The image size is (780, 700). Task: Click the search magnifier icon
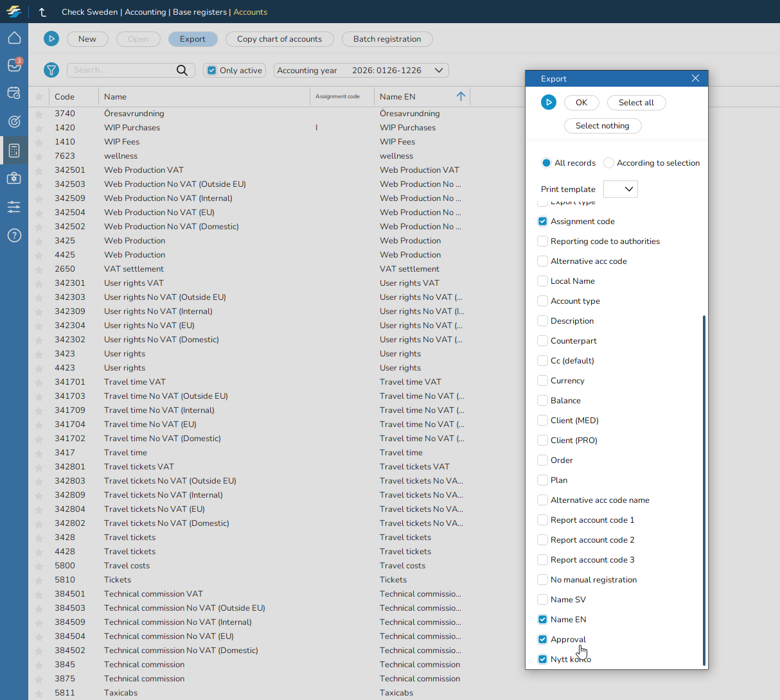tap(182, 71)
